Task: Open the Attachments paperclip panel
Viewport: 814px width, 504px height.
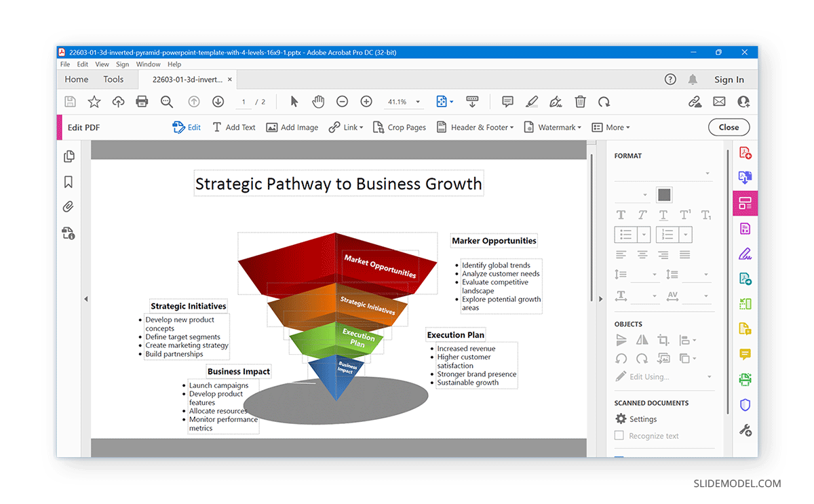Action: click(69, 208)
